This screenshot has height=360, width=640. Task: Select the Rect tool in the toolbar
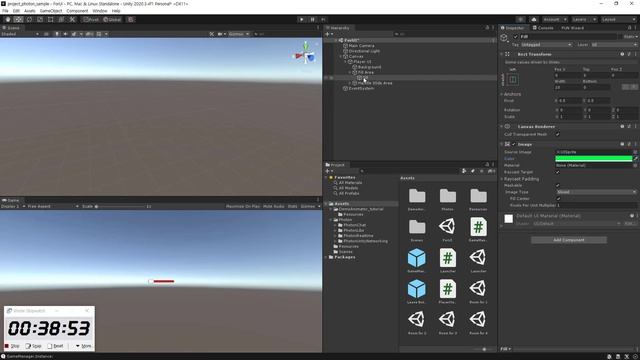[x=51, y=20]
